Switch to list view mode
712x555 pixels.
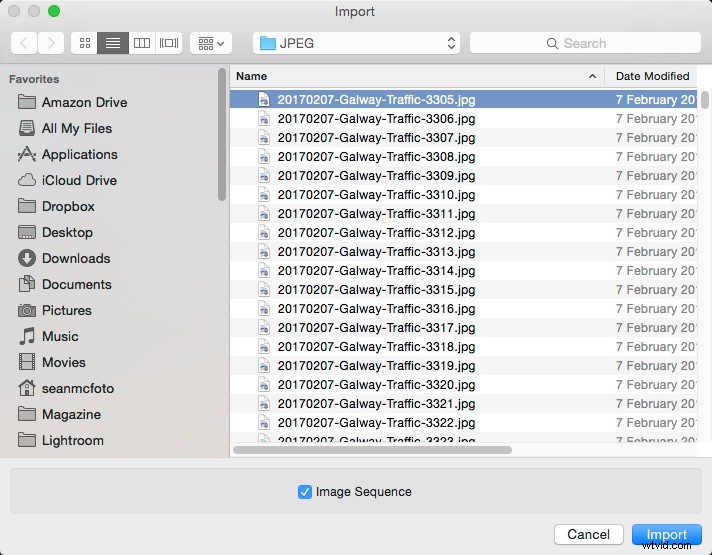coord(113,43)
